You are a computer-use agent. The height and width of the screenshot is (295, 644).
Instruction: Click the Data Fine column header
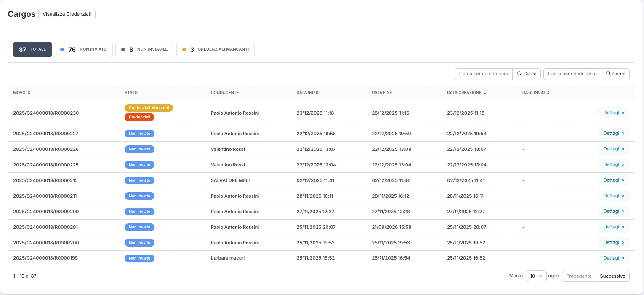[x=382, y=93]
